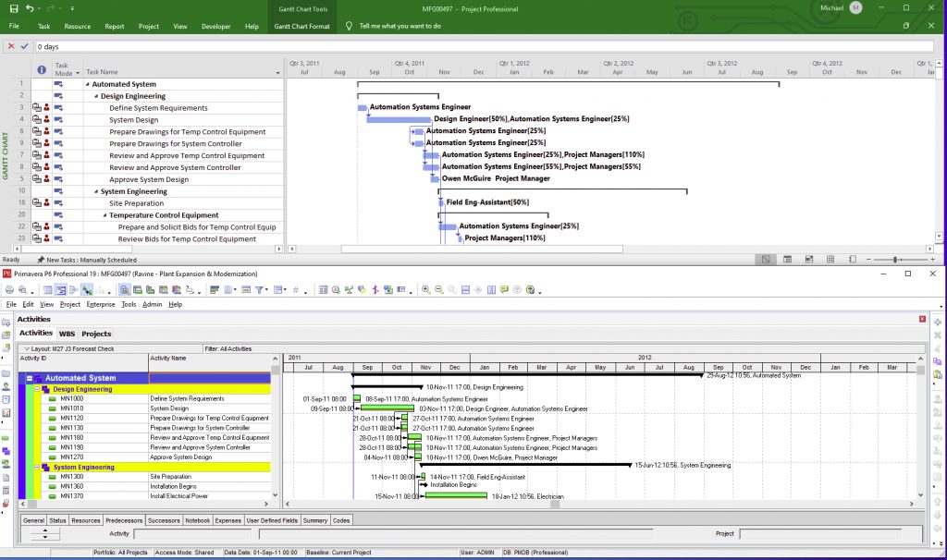
Task: Zoom in on the Primavera Gantt timescale
Action: point(426,289)
